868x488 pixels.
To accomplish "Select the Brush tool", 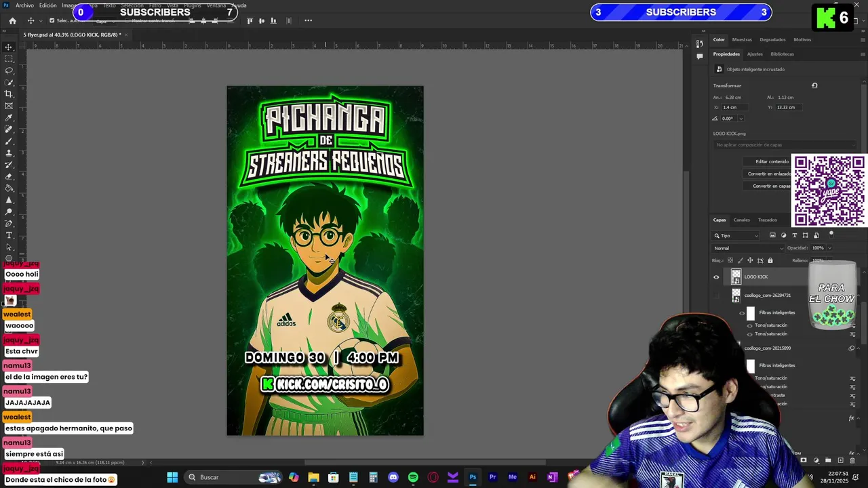I will pyautogui.click(x=9, y=141).
